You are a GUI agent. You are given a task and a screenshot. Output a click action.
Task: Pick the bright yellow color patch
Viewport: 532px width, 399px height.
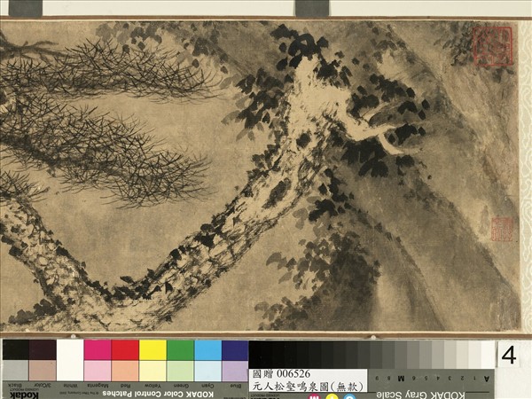pos(153,350)
